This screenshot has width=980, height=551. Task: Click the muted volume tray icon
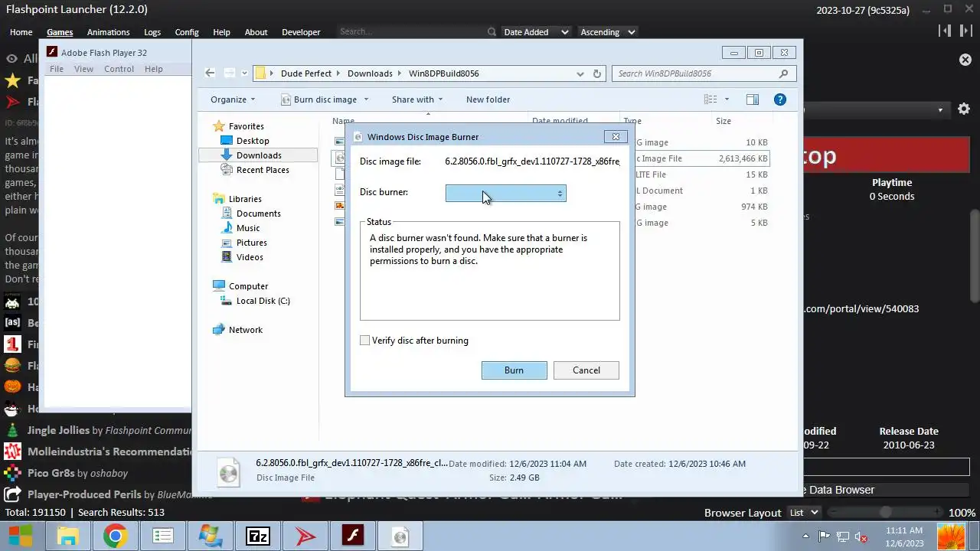[861, 537]
